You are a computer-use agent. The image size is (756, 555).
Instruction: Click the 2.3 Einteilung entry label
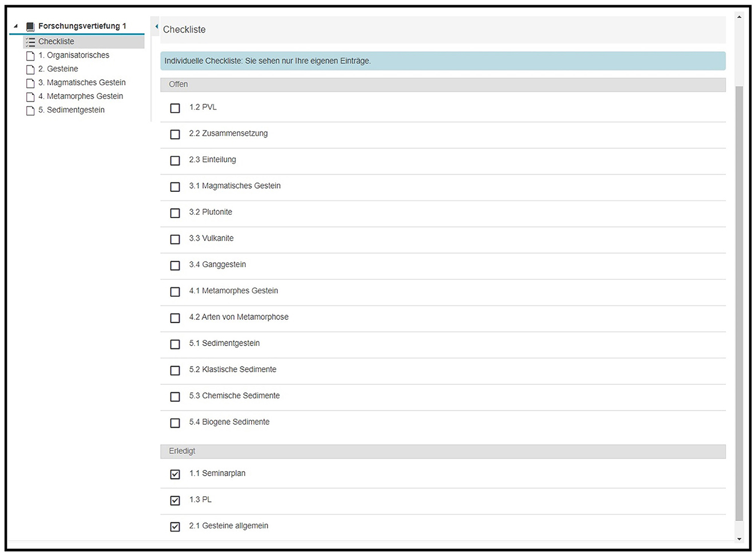click(212, 160)
